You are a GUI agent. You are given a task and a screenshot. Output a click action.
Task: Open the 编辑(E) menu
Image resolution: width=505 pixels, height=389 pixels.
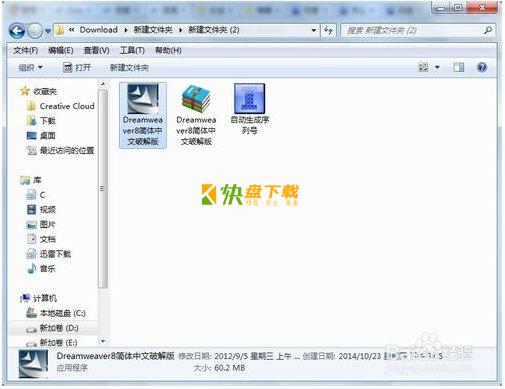[x=61, y=50]
